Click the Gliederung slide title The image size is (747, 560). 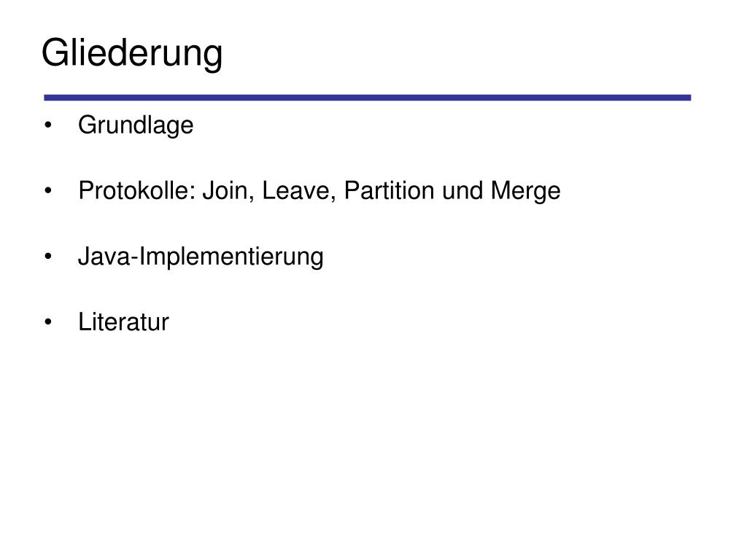click(132, 54)
